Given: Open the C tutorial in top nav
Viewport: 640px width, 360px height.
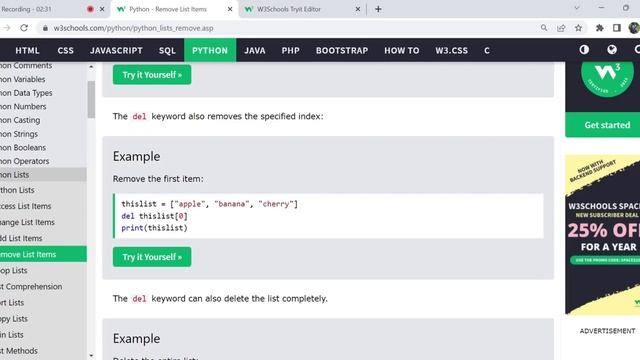Looking at the screenshot, I should [487, 50].
